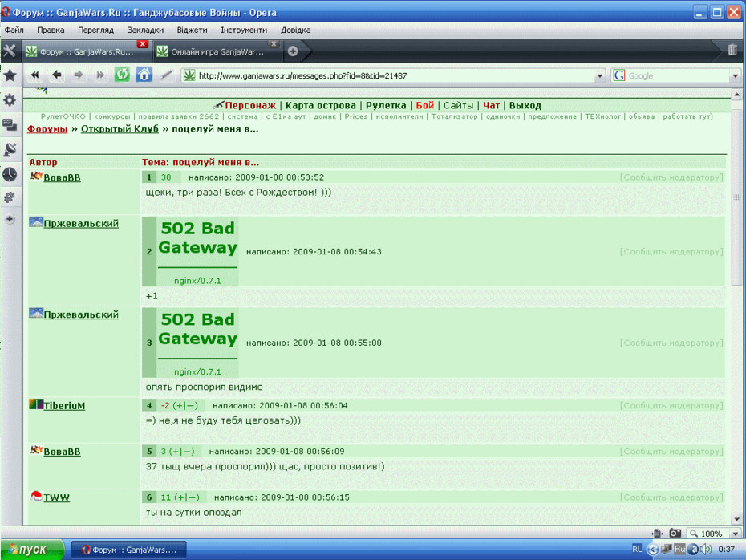Click the Rewind navigation button

[34, 75]
